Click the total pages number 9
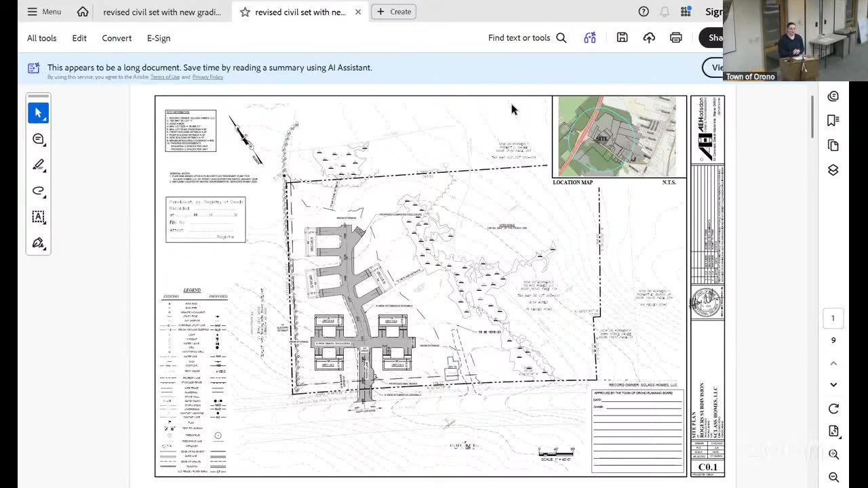This screenshot has height=488, width=868. point(833,340)
